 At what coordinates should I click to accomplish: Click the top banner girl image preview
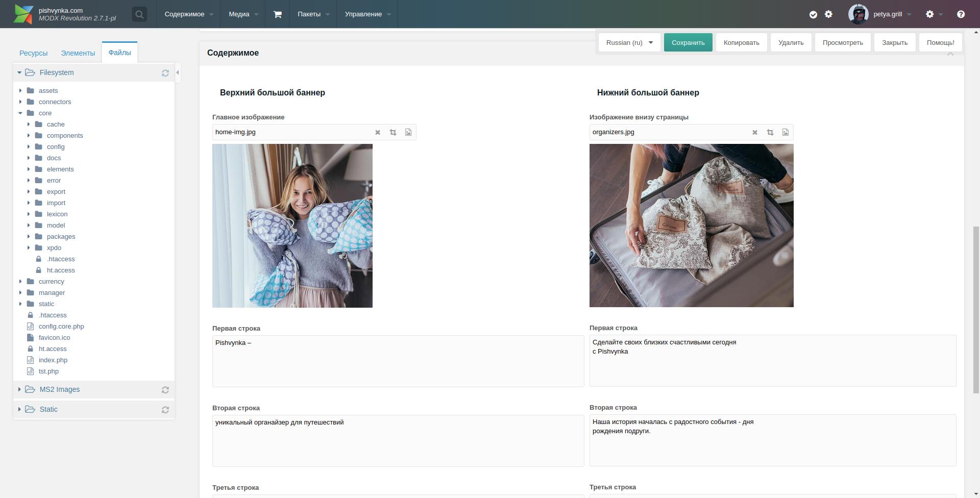point(292,226)
